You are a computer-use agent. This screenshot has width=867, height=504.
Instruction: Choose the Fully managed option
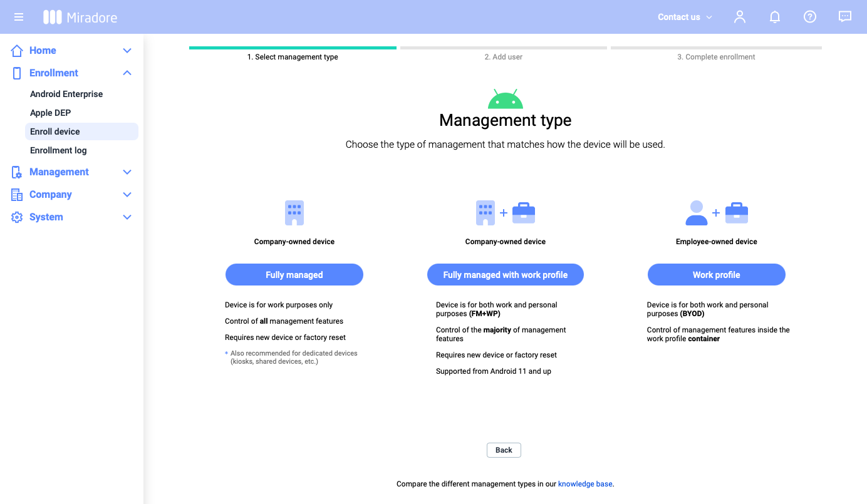[x=294, y=274]
